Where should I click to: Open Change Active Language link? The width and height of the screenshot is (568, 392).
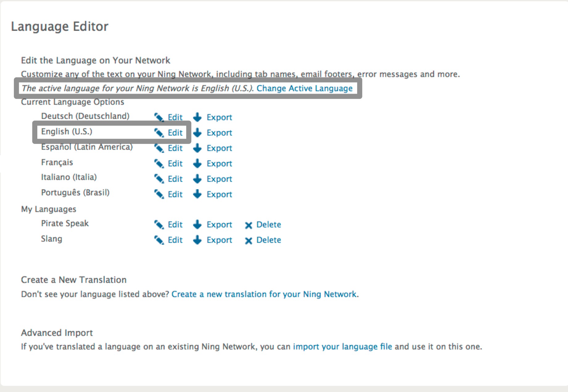pyautogui.click(x=304, y=88)
